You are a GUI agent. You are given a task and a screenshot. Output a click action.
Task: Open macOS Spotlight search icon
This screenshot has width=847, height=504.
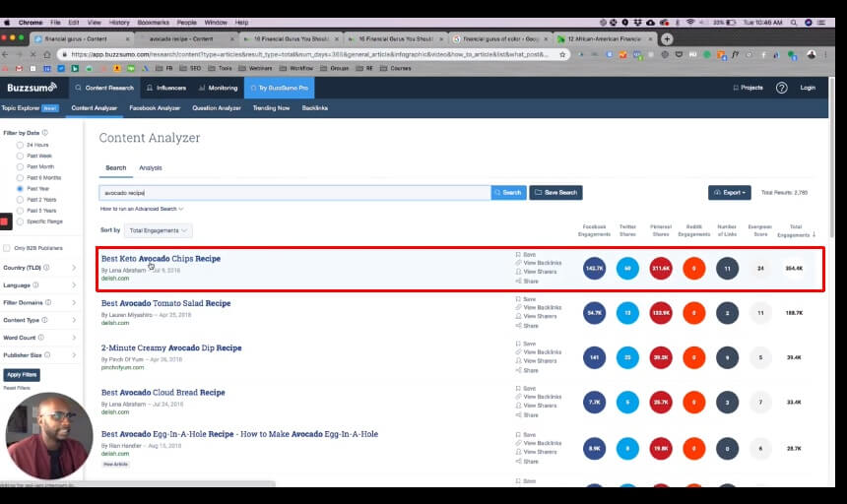[x=794, y=23]
